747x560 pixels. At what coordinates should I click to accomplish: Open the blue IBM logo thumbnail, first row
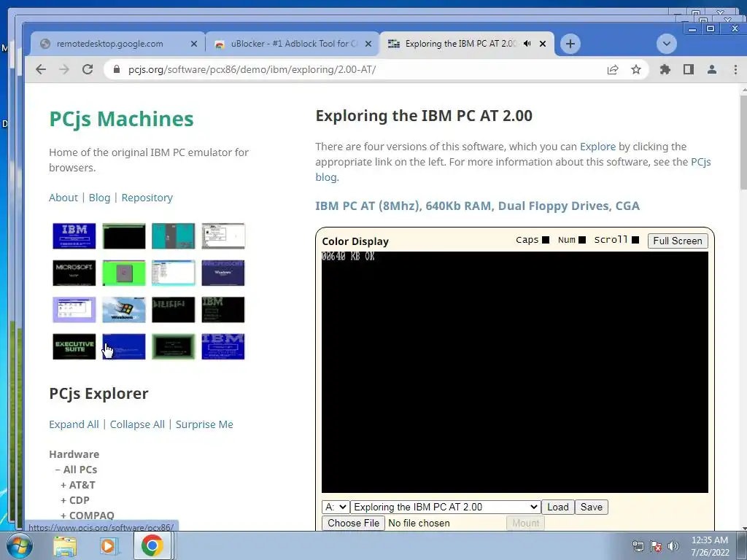(74, 236)
